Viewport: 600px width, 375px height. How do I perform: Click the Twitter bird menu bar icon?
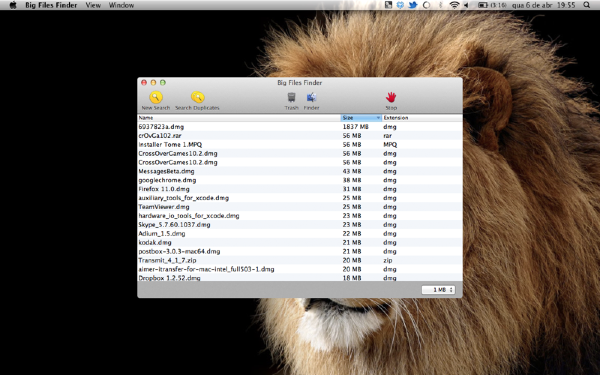[x=413, y=5]
